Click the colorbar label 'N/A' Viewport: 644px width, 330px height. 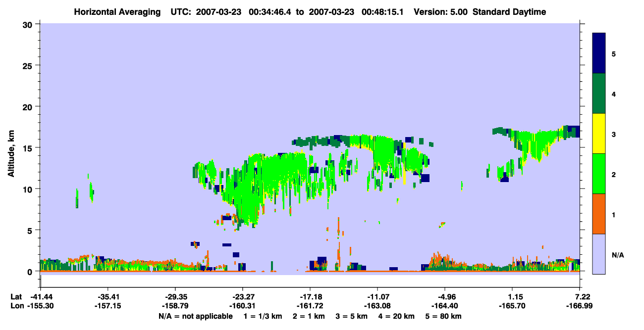click(617, 255)
